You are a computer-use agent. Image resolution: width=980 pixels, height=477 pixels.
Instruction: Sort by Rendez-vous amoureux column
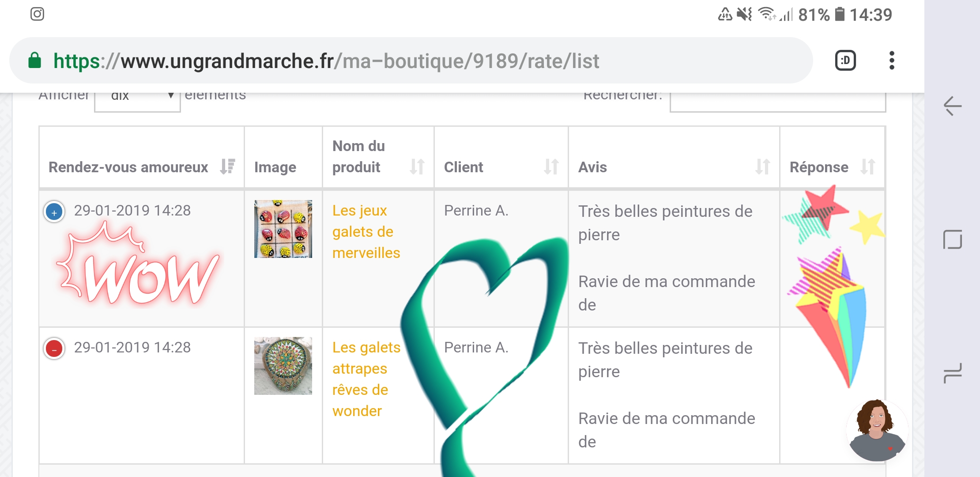click(141, 167)
